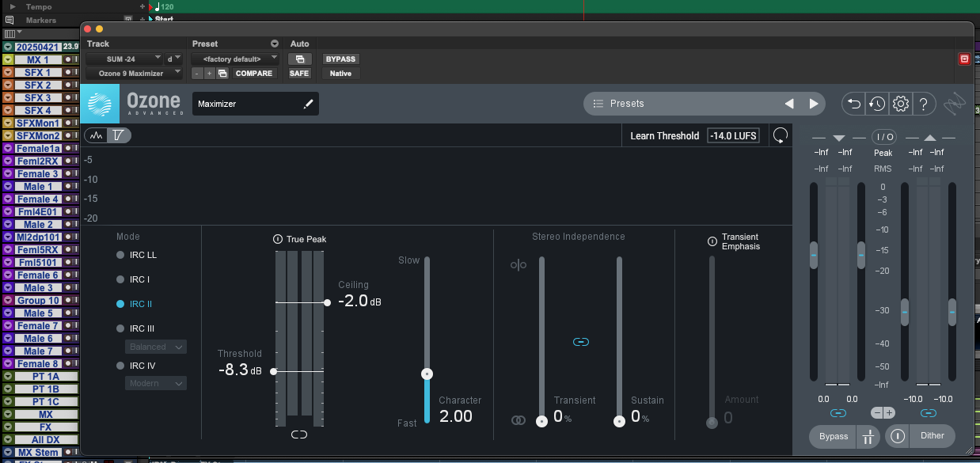Select the MX 1 track name

click(37, 60)
